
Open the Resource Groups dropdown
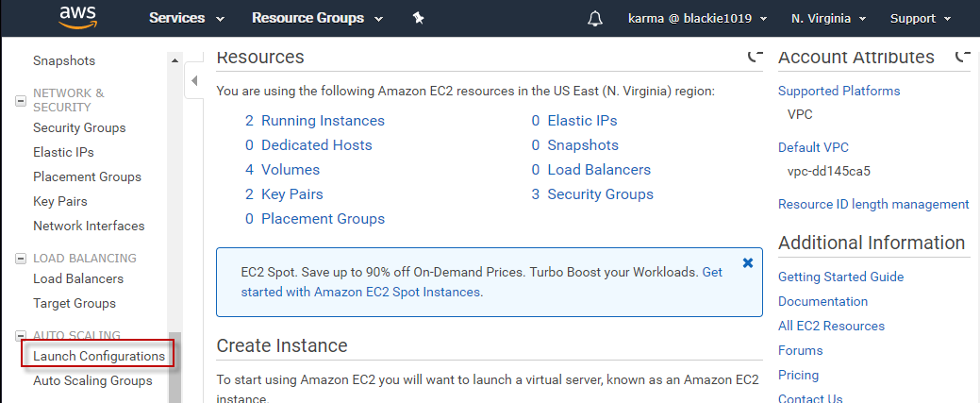tap(317, 19)
